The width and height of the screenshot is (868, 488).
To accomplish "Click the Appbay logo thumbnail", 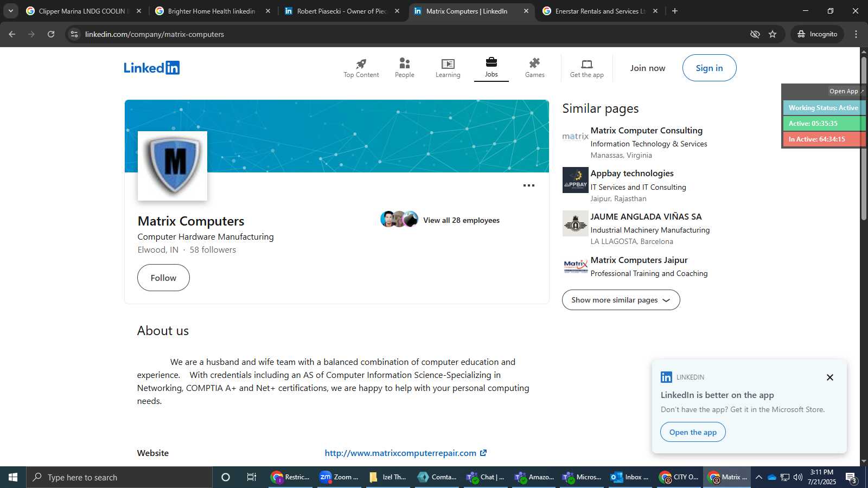I will click(x=575, y=180).
